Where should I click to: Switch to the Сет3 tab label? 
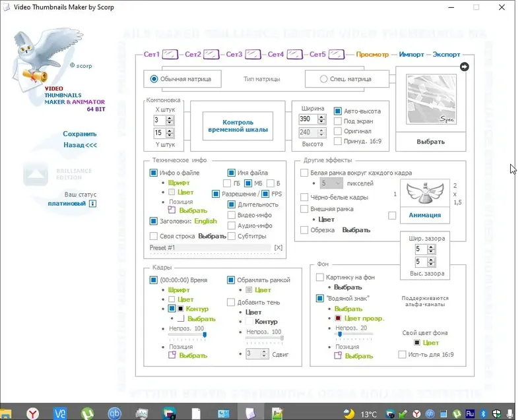coord(234,54)
